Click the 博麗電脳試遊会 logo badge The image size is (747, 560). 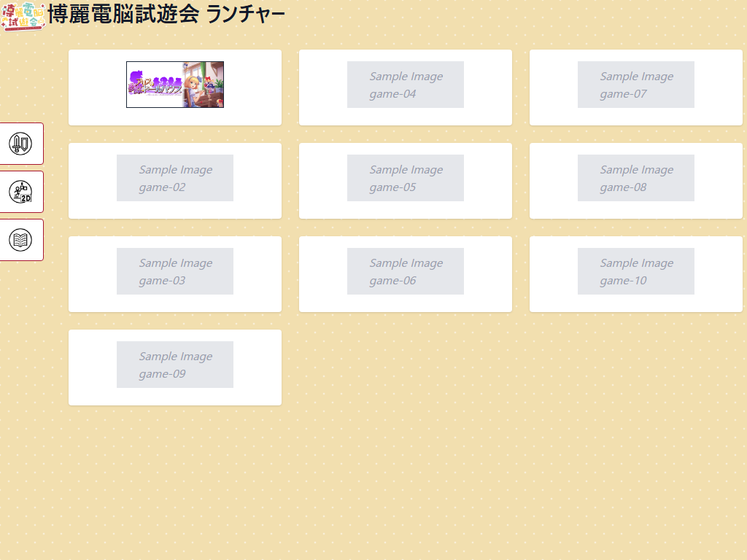point(23,16)
